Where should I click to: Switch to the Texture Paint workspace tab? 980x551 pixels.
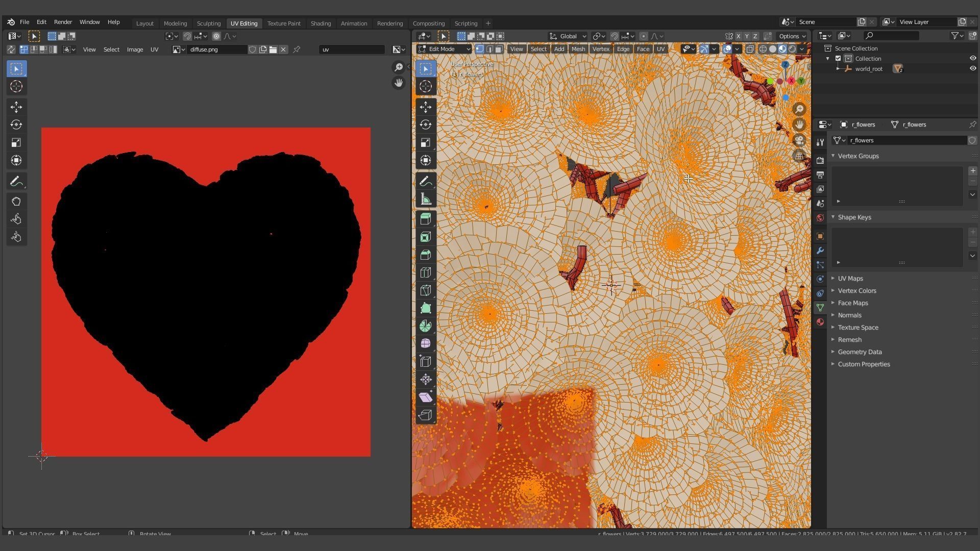point(284,23)
